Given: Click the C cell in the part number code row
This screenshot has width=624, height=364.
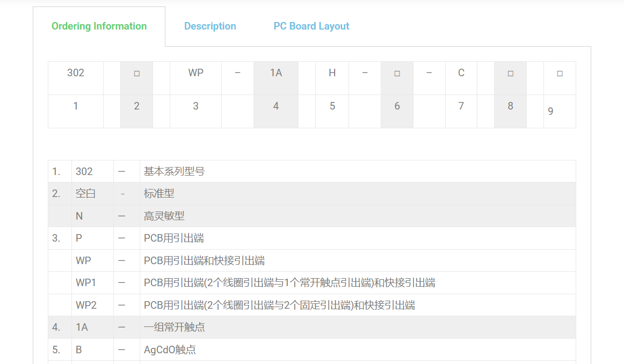Looking at the screenshot, I should (x=461, y=73).
